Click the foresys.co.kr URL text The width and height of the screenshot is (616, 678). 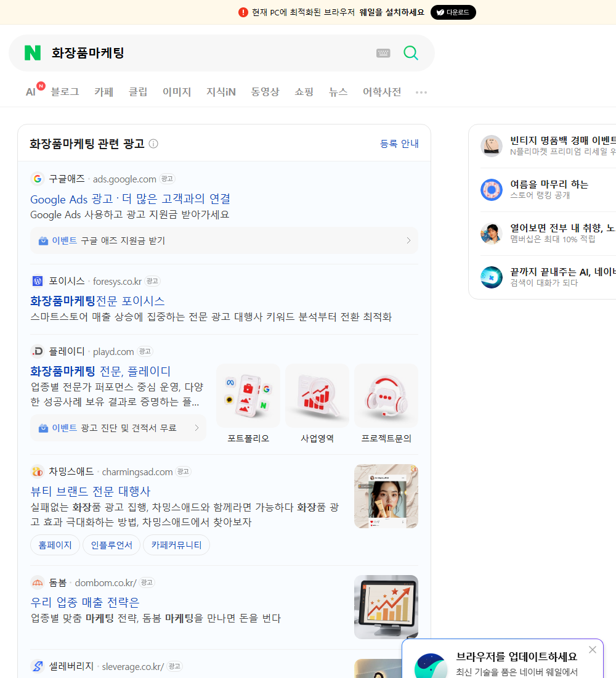pyautogui.click(x=117, y=282)
